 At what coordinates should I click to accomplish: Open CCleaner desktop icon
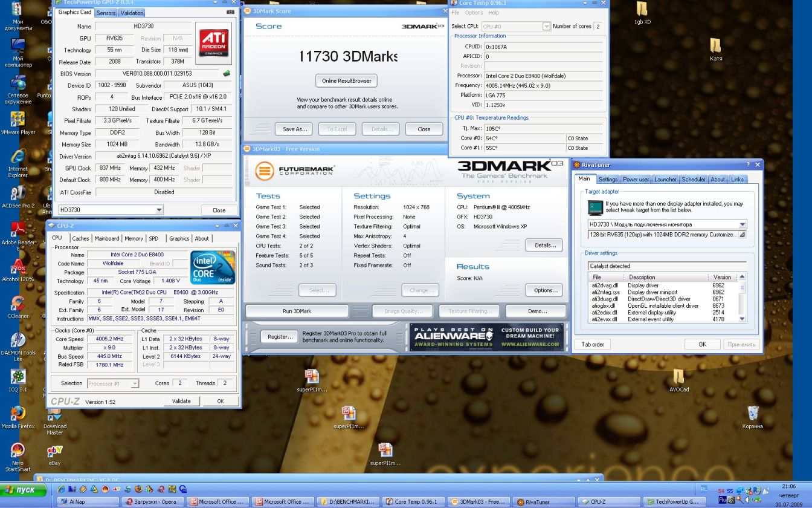click(18, 307)
